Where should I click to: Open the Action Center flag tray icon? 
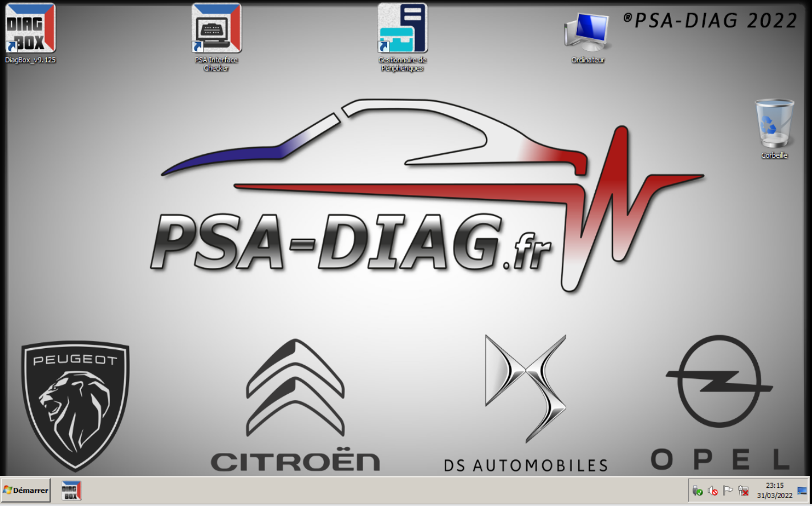tap(728, 491)
